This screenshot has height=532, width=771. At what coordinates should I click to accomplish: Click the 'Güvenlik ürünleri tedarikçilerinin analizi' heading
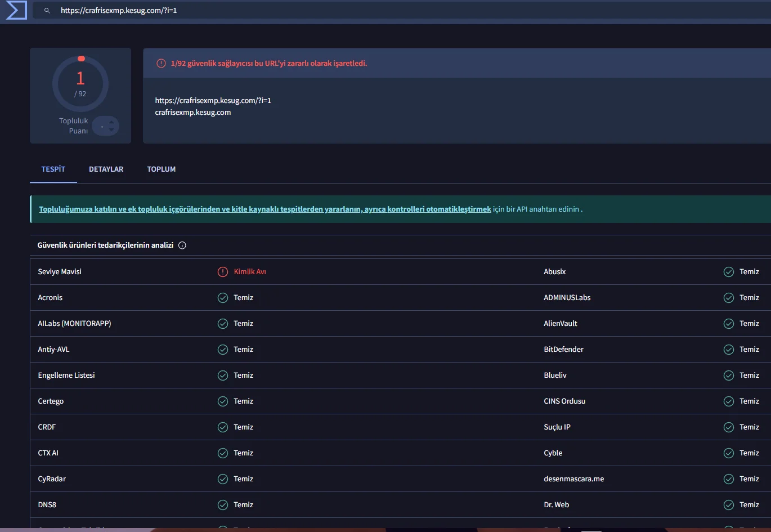105,245
